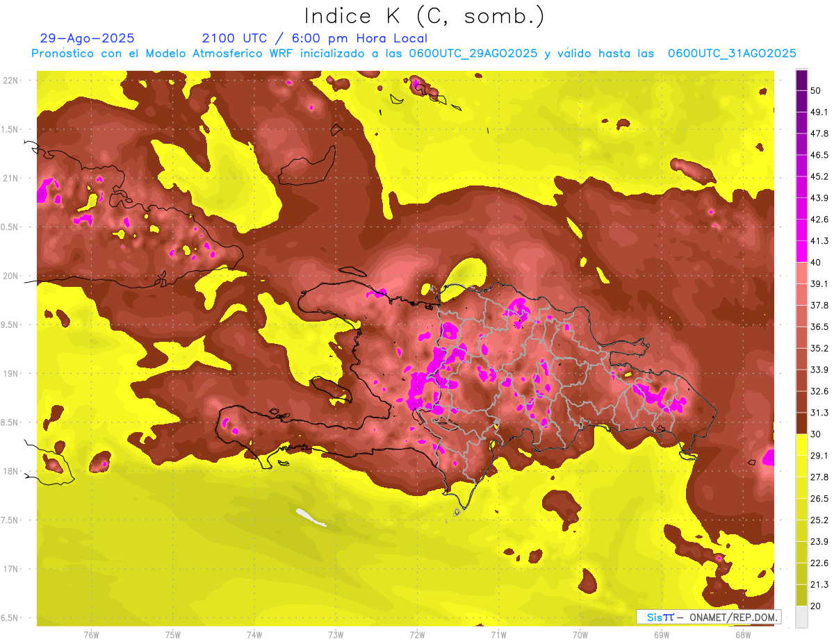
Task: Click the colorbar value '49.1'
Action: pyautogui.click(x=819, y=112)
